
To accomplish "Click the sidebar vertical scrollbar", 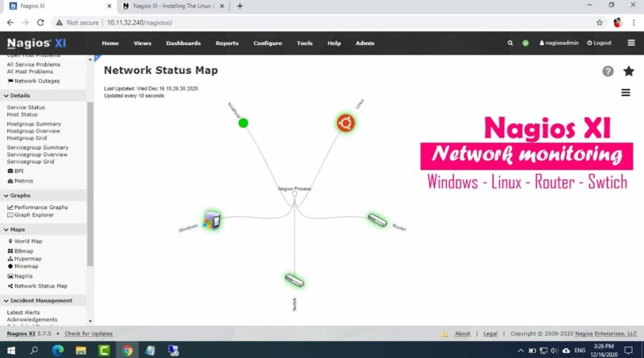I will coord(90,183).
